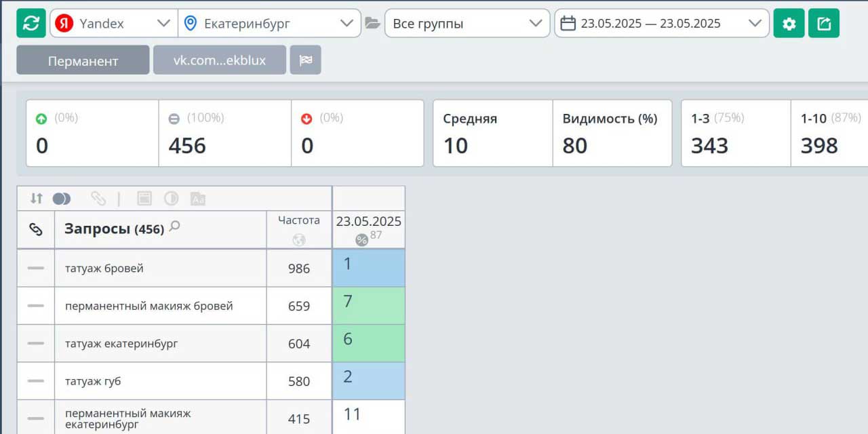Screen dimensions: 868x434
Task: Click the search magnifier next to Запросы
Action: click(175, 226)
